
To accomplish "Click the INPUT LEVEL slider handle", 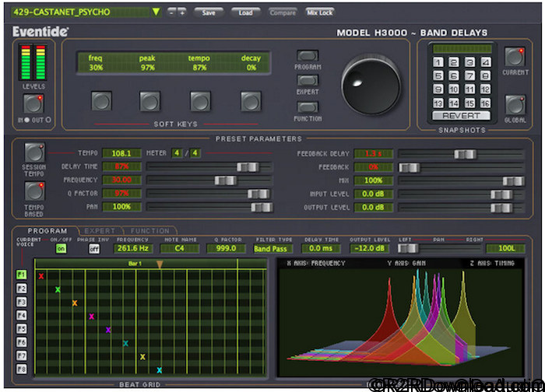I will 501,194.
